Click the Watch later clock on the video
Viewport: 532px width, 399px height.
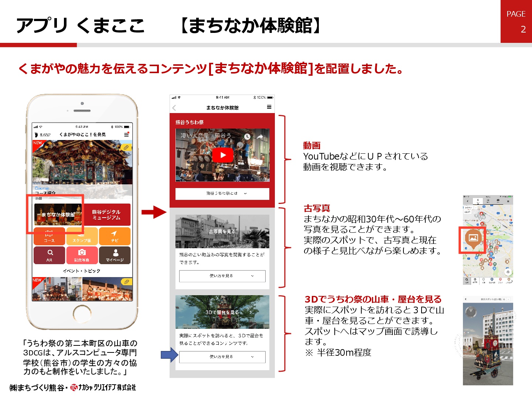point(247,136)
